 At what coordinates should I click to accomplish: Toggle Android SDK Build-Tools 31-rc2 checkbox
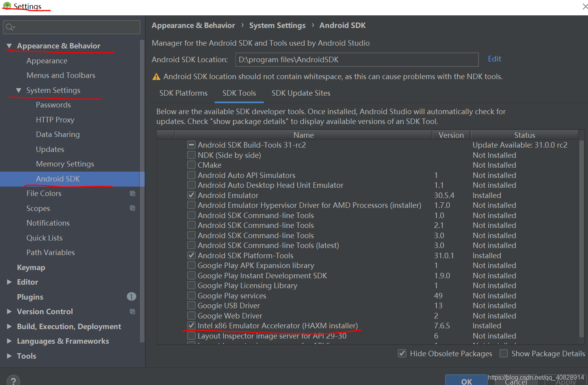tap(191, 145)
